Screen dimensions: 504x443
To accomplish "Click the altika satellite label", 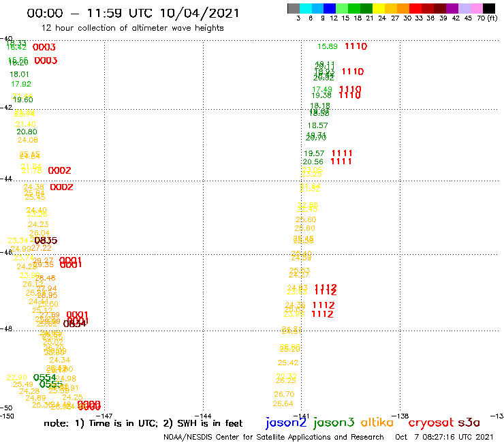I will tap(377, 423).
